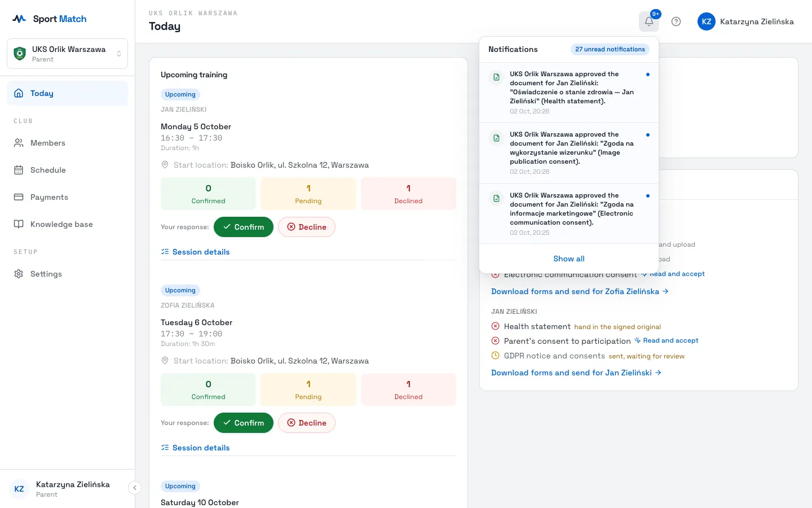The width and height of the screenshot is (812, 508).
Task: Select the Today menu item
Action: (67, 93)
